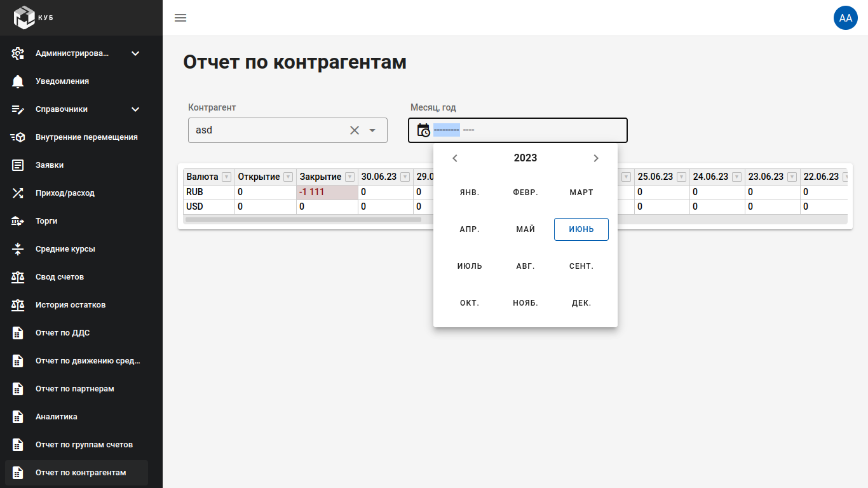Expand the Администрирование menu chevron
This screenshot has width=868, height=488.
pos(135,53)
